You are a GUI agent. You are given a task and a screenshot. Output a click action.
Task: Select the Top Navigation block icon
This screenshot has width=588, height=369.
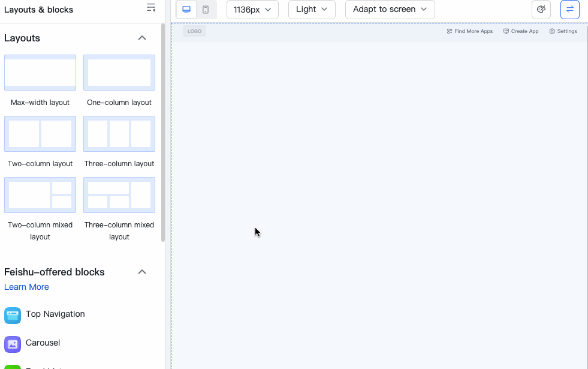tap(13, 314)
